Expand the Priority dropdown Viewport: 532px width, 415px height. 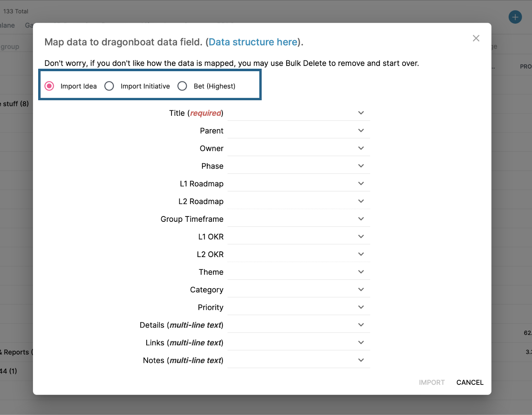click(x=299, y=307)
